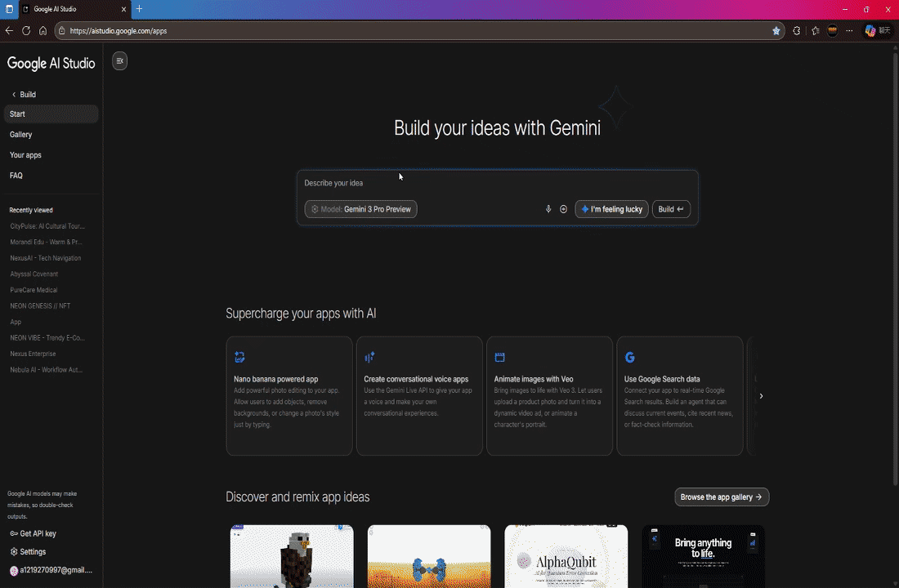Select Start in the sidebar
Screen dimensions: 899x588
pos(51,114)
